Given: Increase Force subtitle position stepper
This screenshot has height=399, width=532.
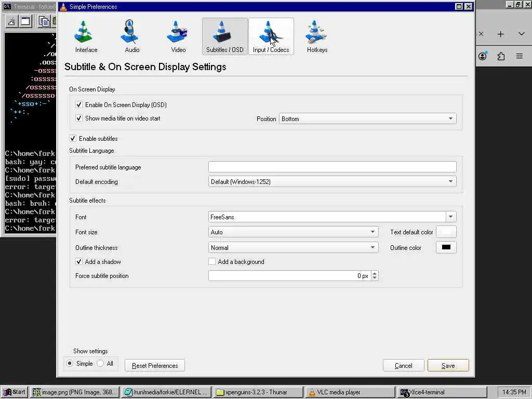Looking at the screenshot, I should pyautogui.click(x=375, y=273).
